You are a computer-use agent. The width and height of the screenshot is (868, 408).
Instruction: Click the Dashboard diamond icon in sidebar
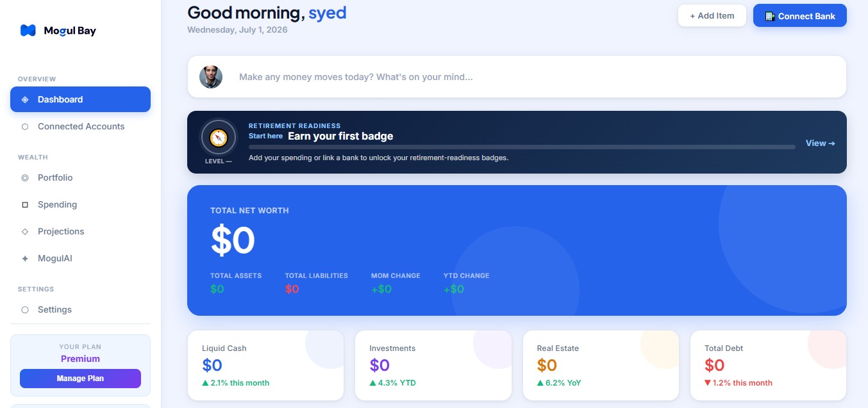(25, 99)
